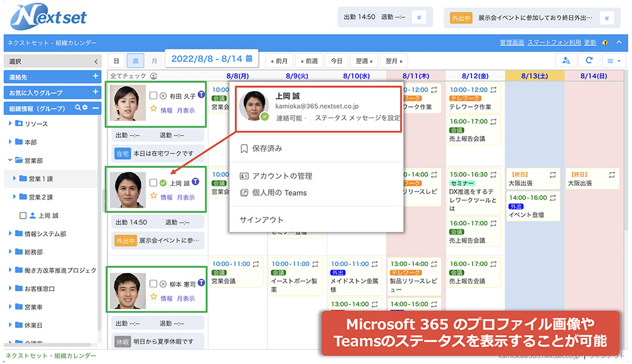Collapse the blue header bar with caret
Image resolution: width=632 pixels, height=364 pixels.
click(619, 42)
